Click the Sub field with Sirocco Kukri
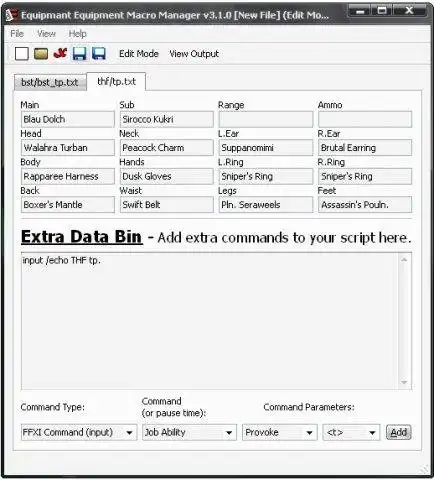Image resolution: width=434 pixels, height=480 pixels. point(167,119)
